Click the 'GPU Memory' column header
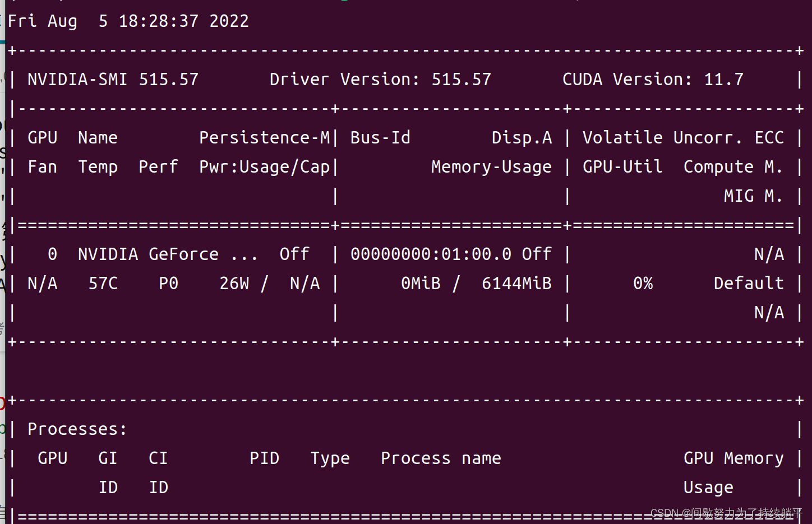This screenshot has height=524, width=812. point(733,458)
